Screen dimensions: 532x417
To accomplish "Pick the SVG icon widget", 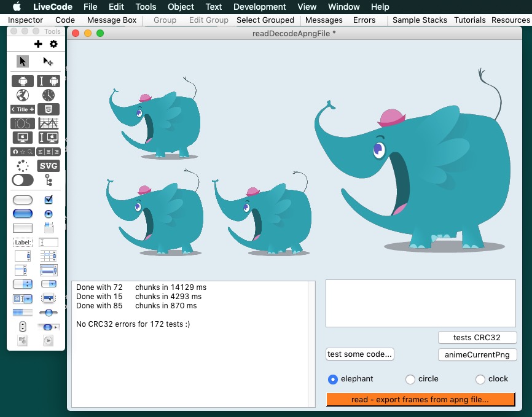I will point(49,166).
